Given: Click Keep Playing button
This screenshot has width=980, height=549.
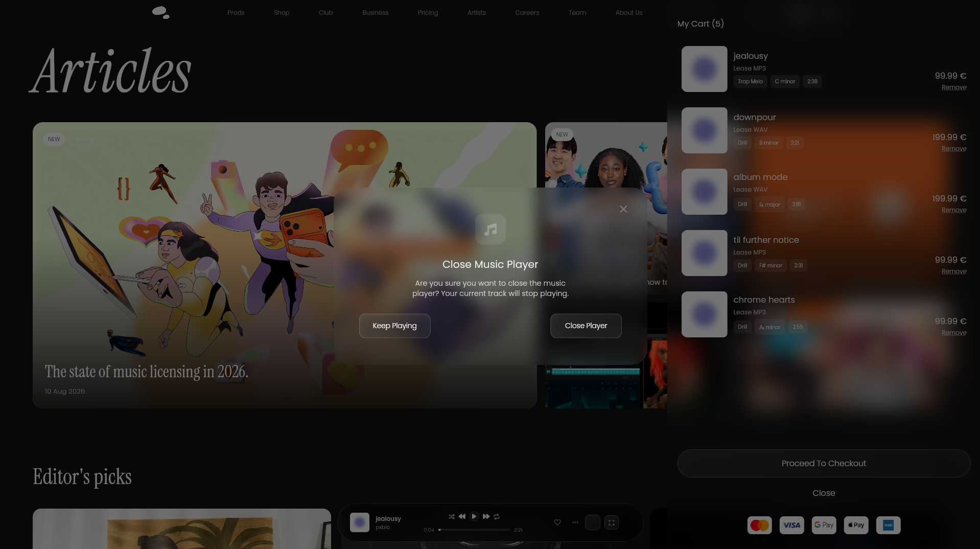Looking at the screenshot, I should click(394, 326).
